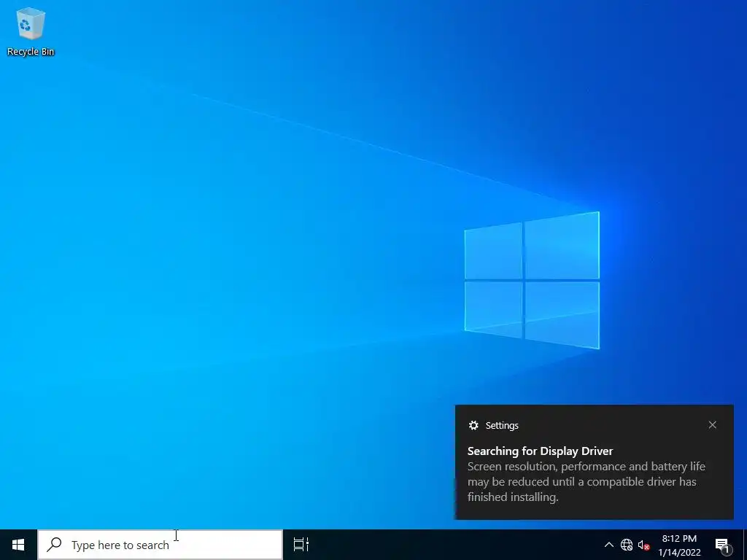Click the search magnifier icon in taskbar
This screenshot has height=560, width=747.
(54, 544)
